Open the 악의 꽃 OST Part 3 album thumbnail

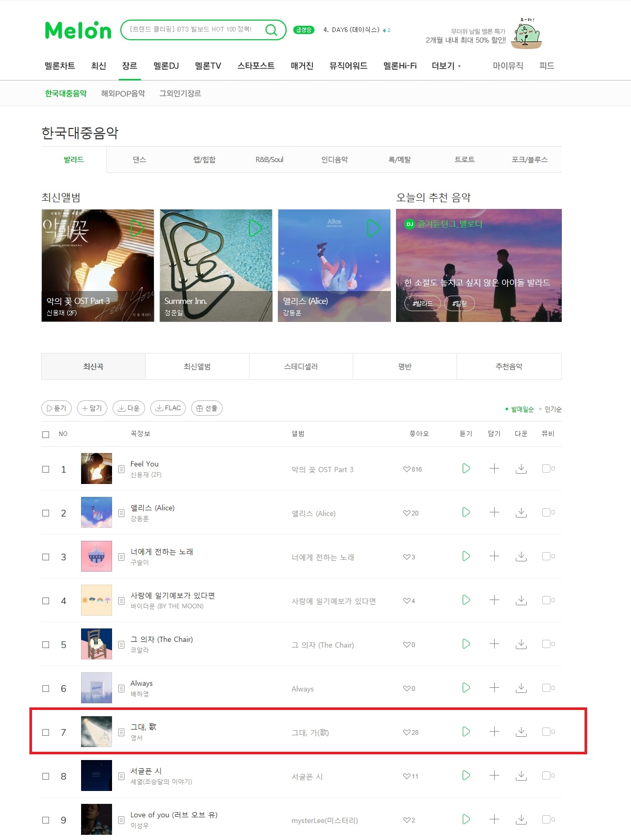[98, 265]
